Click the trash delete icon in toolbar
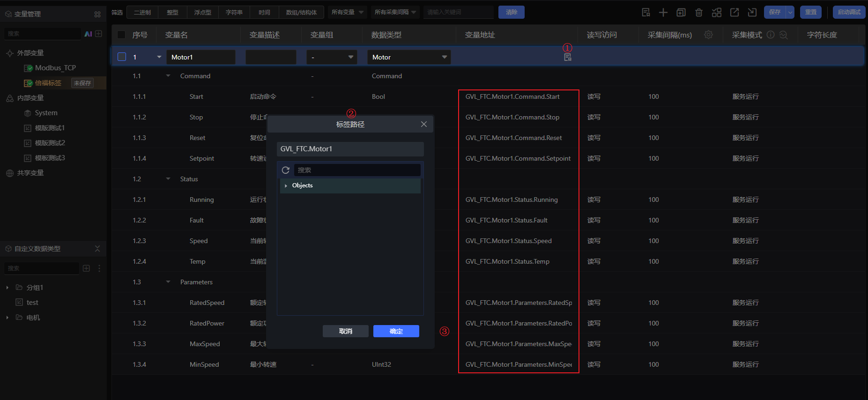Screen dimensions: 868x400 coord(699,12)
